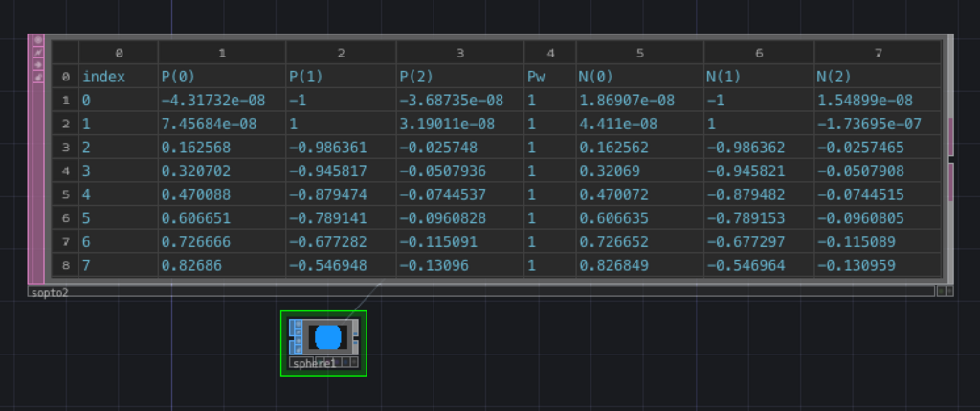Click the sopto2 node name bar
Image resolution: width=980 pixels, height=411 pixels.
point(481,291)
